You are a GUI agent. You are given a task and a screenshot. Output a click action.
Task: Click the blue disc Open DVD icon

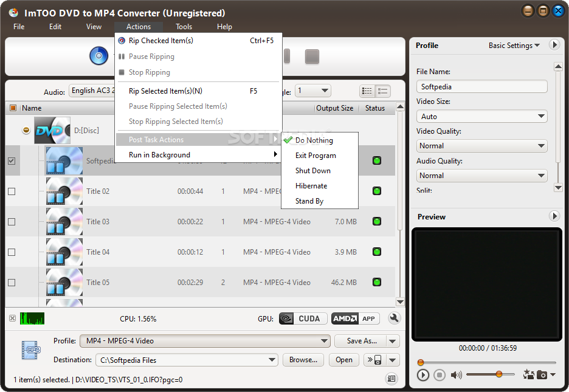click(x=98, y=56)
